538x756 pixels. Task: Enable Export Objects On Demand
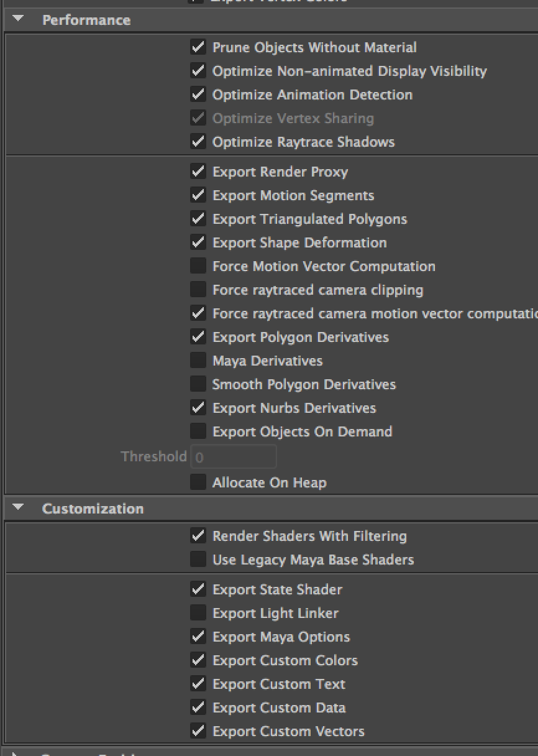198,431
